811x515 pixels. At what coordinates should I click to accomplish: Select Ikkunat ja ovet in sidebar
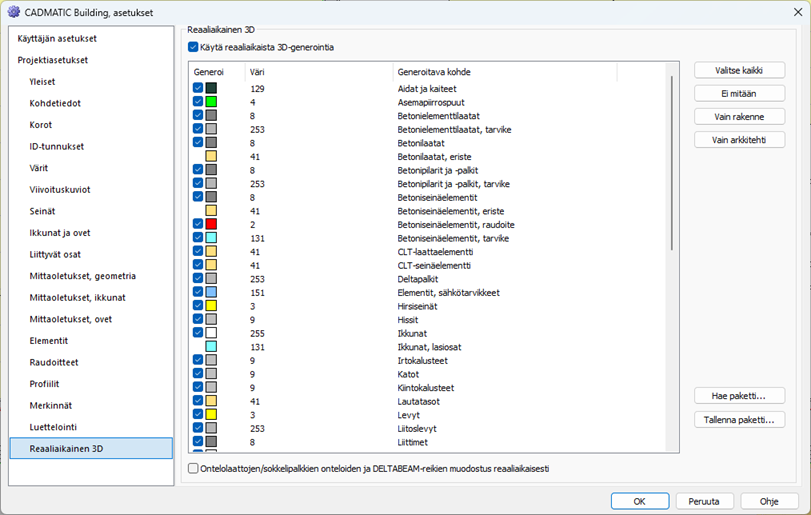click(x=60, y=233)
